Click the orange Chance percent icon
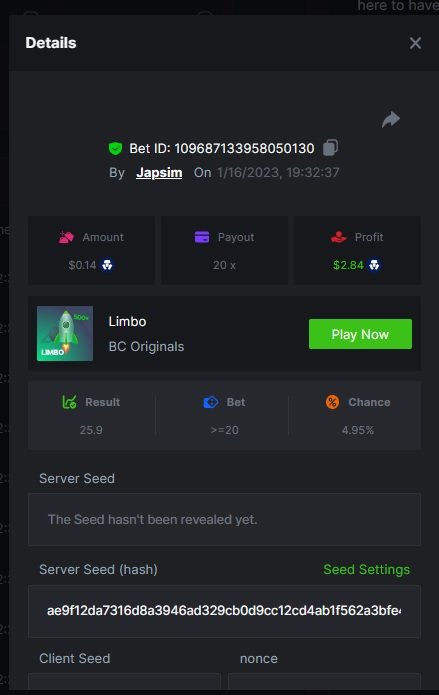439x695 pixels. [x=332, y=402]
